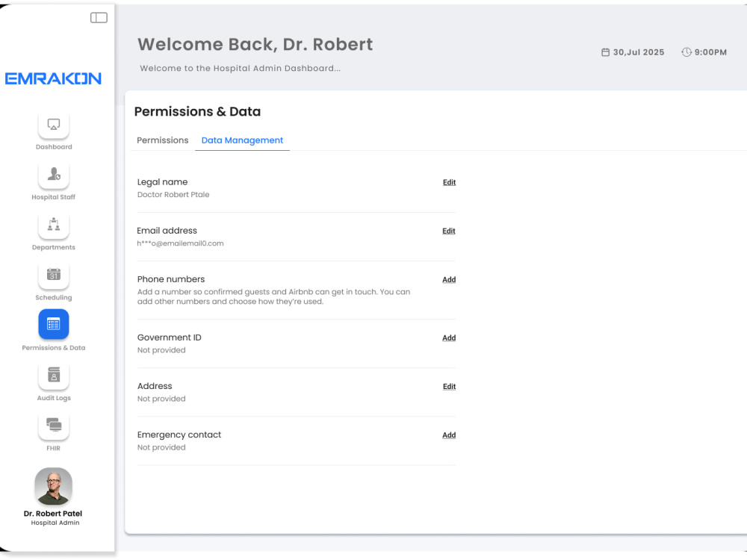This screenshot has width=747, height=560.
Task: Edit the Email address
Action: coord(449,231)
